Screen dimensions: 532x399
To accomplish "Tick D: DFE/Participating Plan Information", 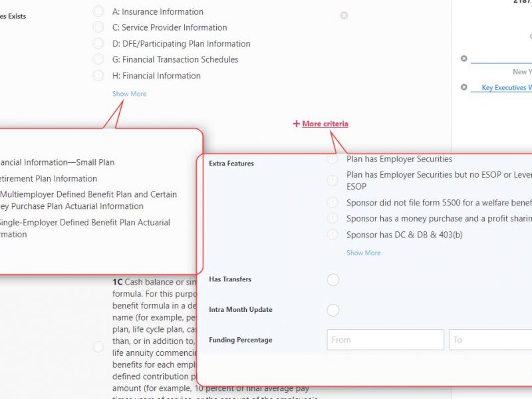I will click(98, 43).
